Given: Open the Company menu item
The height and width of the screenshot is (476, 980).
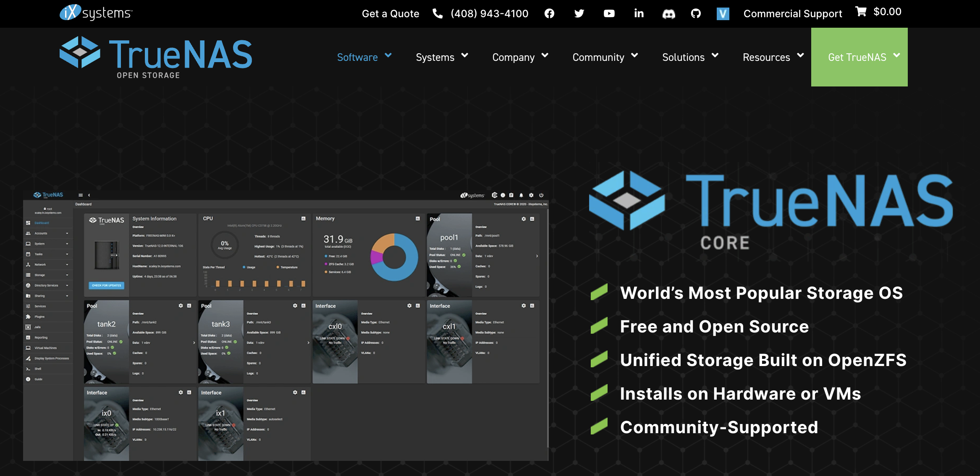Looking at the screenshot, I should click(513, 57).
